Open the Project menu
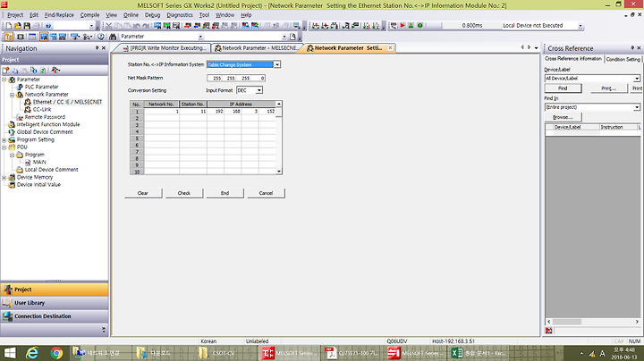644x361 pixels. coord(15,15)
